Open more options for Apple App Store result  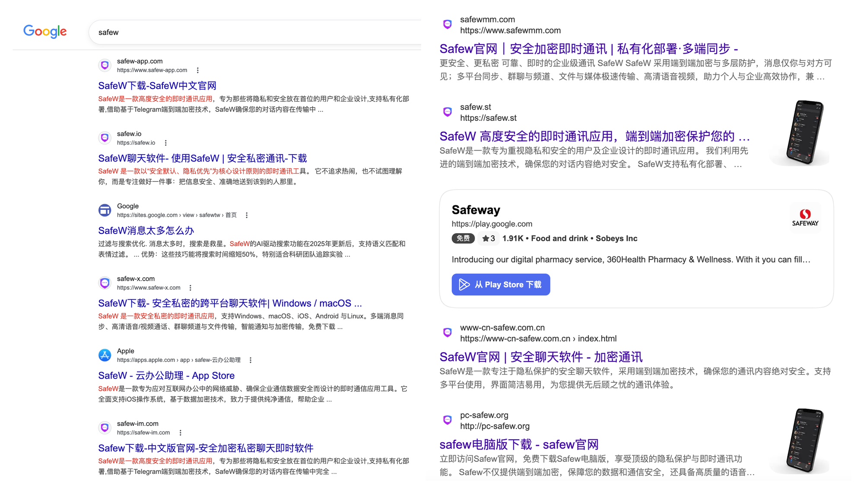point(251,360)
